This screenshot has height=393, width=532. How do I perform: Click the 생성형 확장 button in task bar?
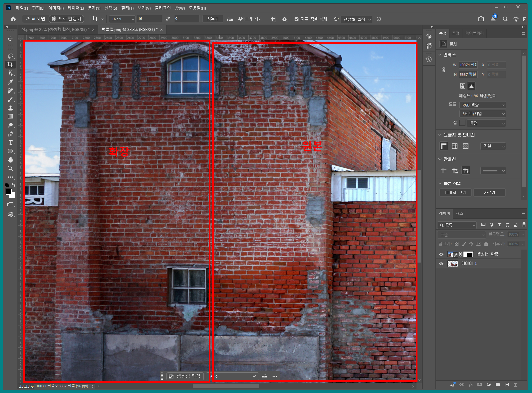(x=185, y=376)
